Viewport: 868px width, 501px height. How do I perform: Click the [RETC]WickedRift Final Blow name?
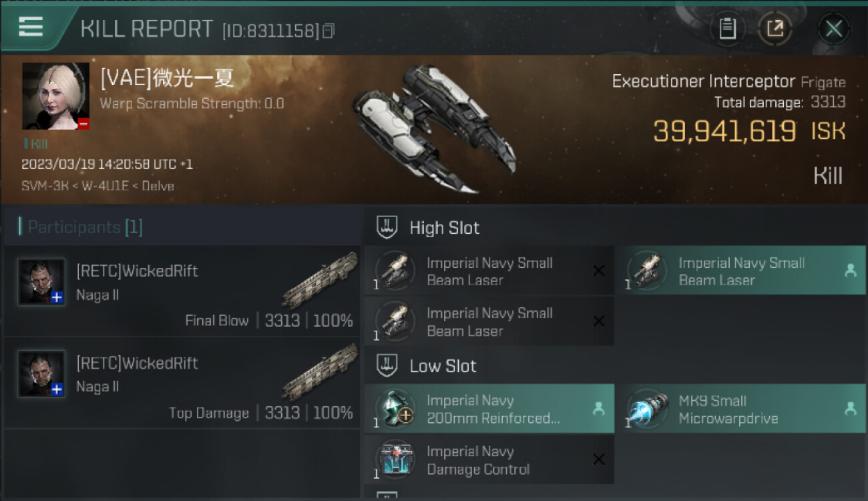[137, 271]
